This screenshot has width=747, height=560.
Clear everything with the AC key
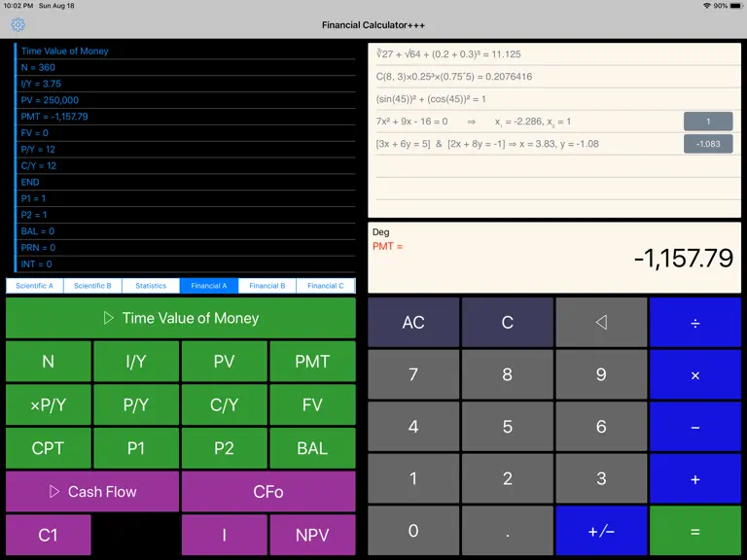pos(413,323)
